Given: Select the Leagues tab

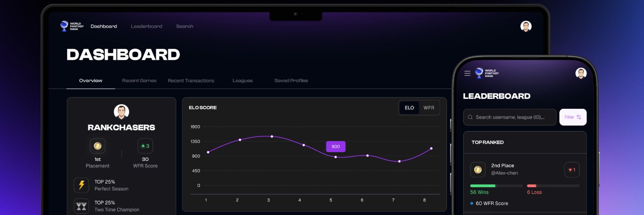Looking at the screenshot, I should pyautogui.click(x=243, y=80).
